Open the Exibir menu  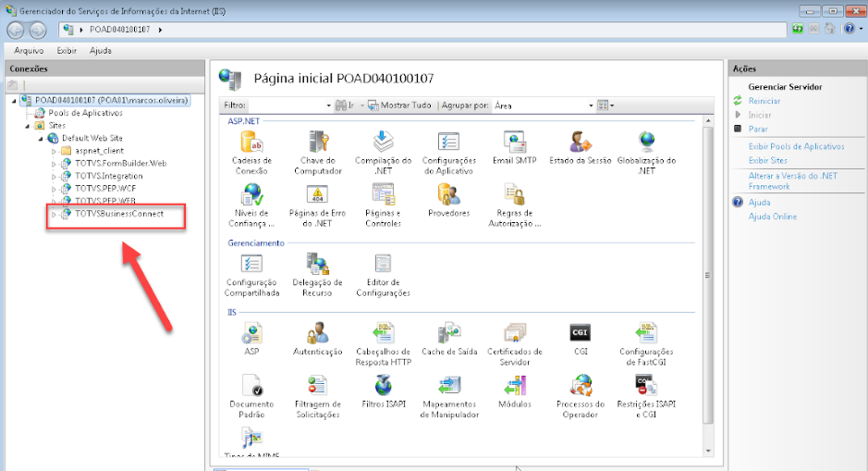[x=67, y=50]
